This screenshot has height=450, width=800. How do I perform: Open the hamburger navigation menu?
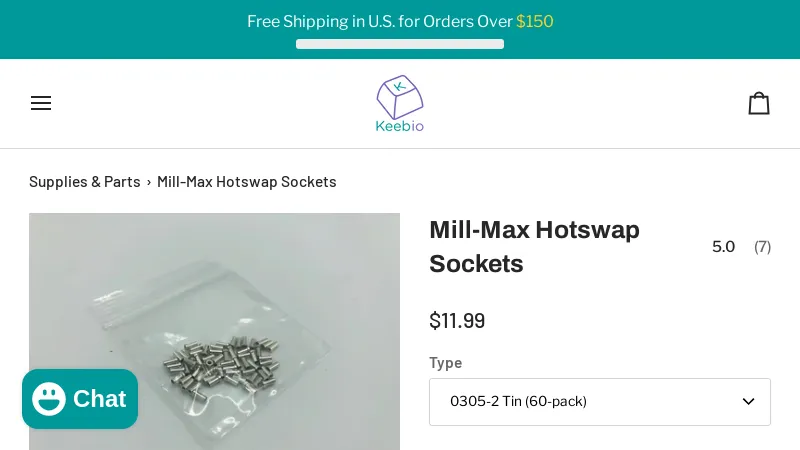pyautogui.click(x=41, y=103)
